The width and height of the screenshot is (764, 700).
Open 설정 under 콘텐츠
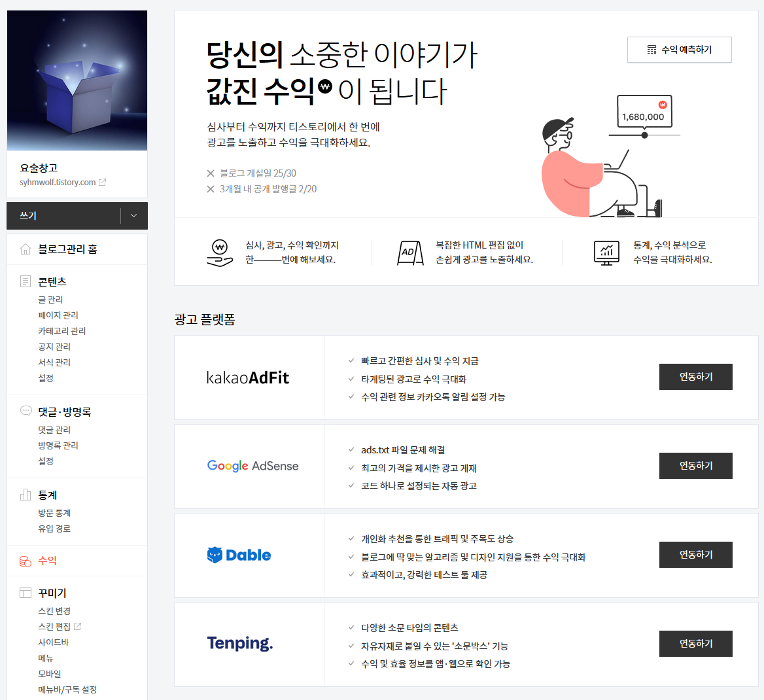coord(46,377)
